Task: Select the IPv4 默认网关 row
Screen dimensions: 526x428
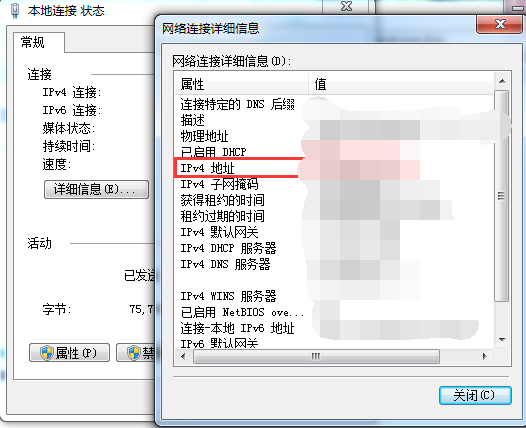Action: click(334, 232)
